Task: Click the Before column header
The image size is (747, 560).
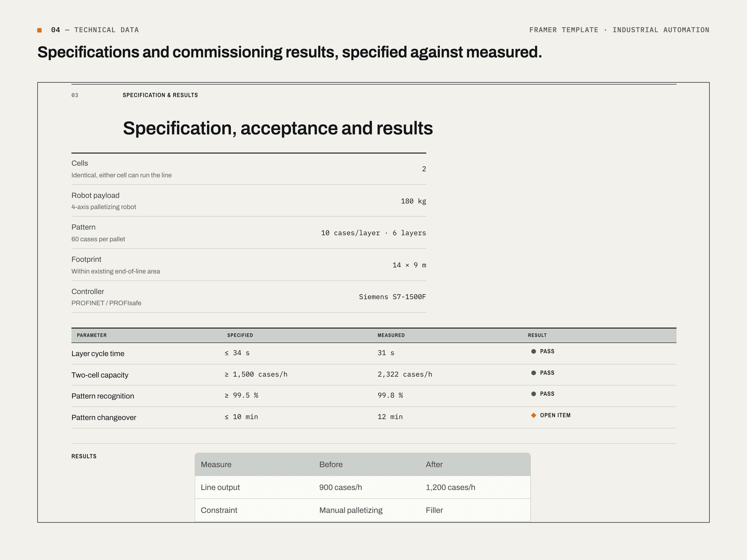Action: pos(331,464)
